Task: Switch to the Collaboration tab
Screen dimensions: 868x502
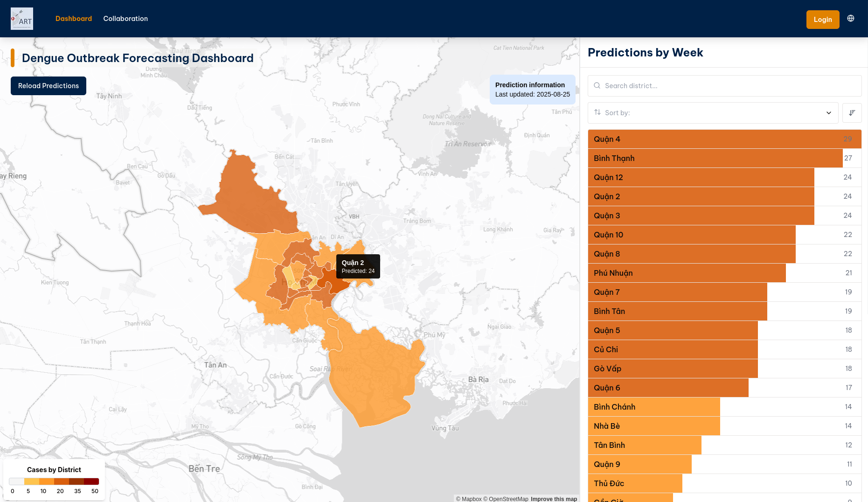Action: click(x=125, y=19)
